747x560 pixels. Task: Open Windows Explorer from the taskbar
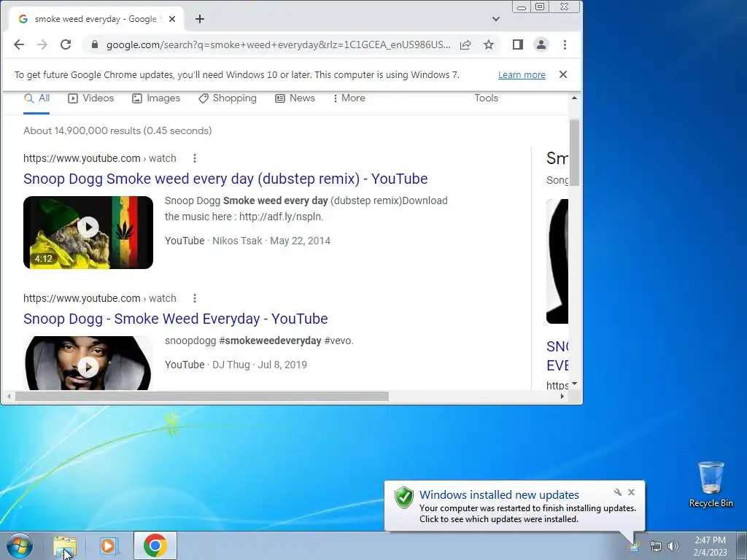pyautogui.click(x=65, y=545)
